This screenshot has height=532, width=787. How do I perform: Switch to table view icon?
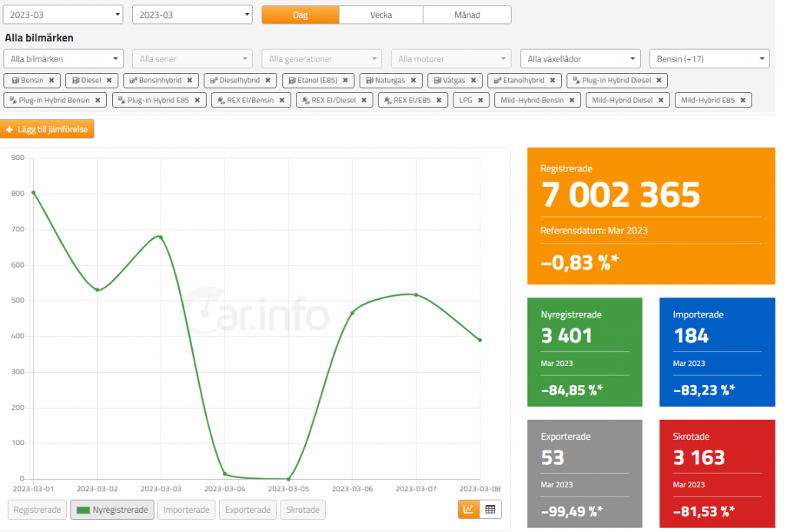click(x=490, y=509)
